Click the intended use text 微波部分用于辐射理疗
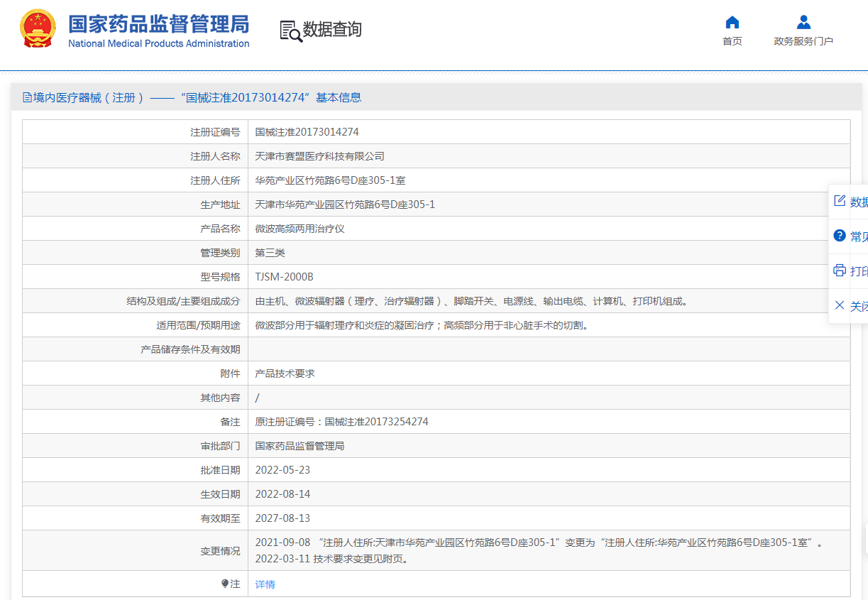Viewport: 868px width, 600px height. pyautogui.click(x=422, y=325)
